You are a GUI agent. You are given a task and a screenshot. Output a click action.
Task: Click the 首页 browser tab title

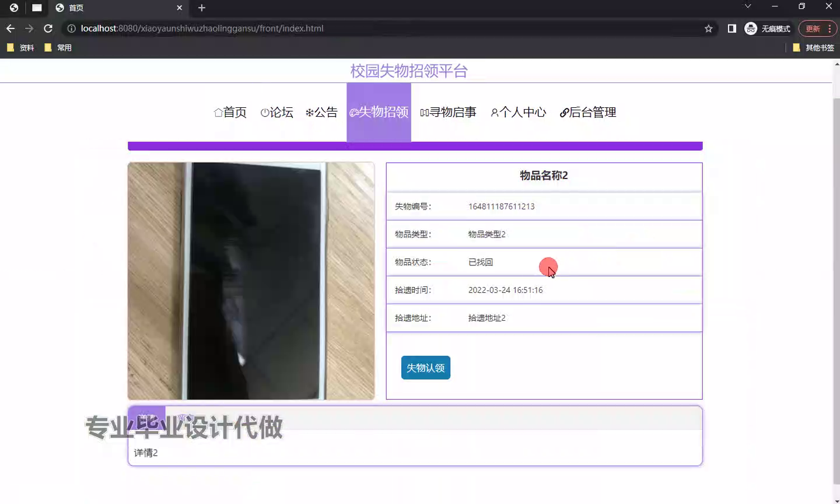(x=76, y=8)
